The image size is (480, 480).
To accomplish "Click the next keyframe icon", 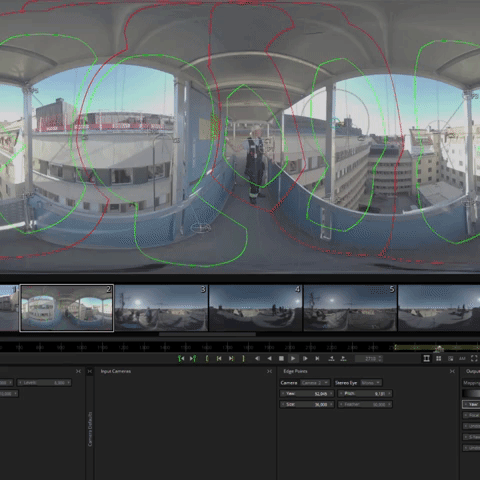I will 343,359.
